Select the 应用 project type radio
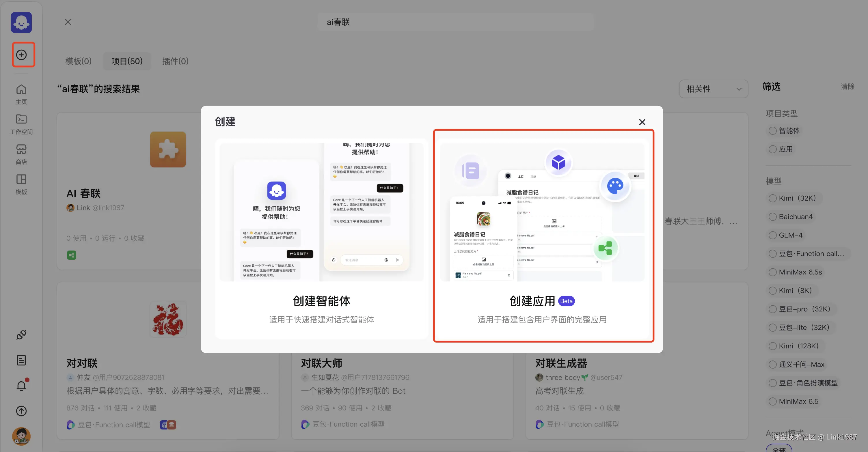 772,149
